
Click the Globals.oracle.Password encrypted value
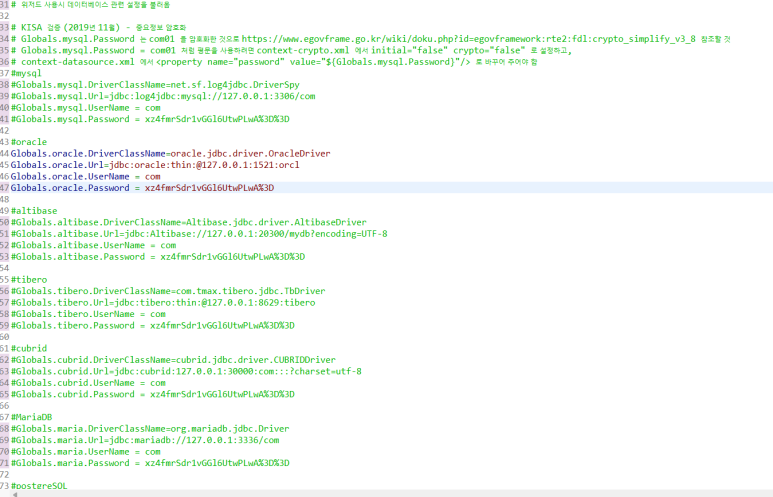click(x=210, y=188)
